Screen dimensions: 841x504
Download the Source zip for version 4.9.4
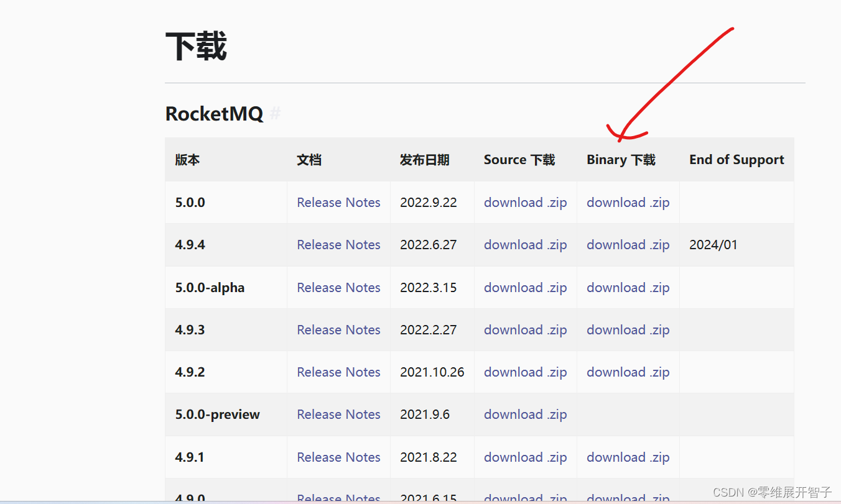[x=525, y=244]
